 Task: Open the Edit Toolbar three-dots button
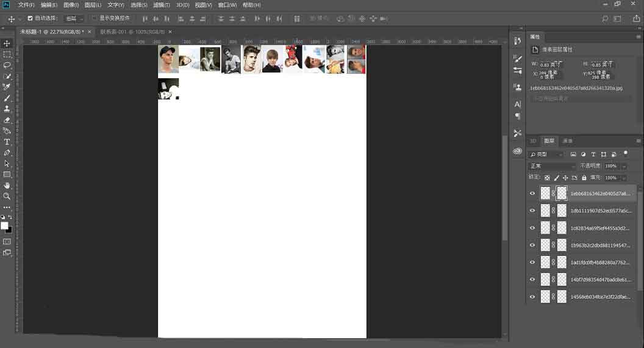(7, 208)
